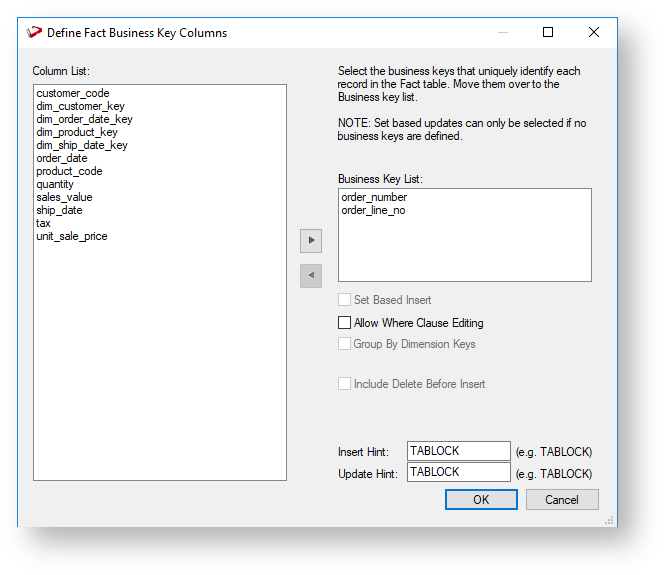Click the application logo in title bar

coord(34,33)
